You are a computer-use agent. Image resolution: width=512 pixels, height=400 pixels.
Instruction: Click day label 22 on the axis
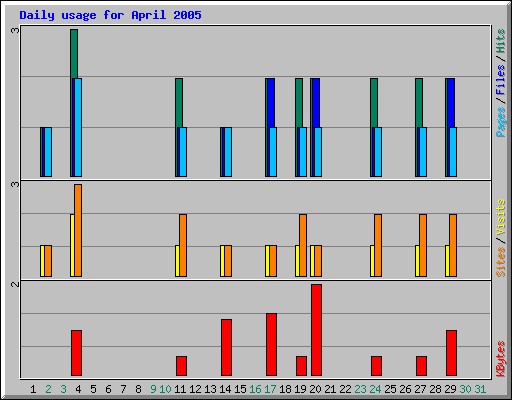[x=345, y=389]
